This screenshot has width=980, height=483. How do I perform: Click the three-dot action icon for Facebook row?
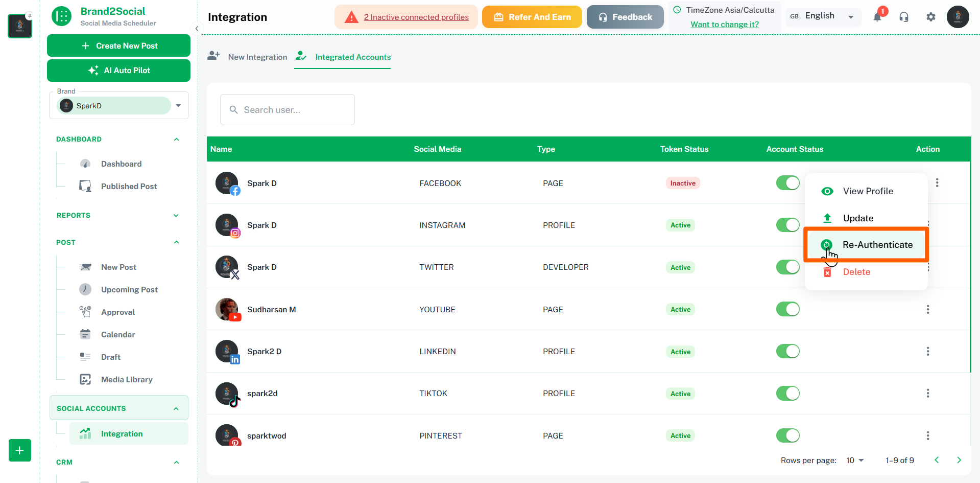[937, 182]
